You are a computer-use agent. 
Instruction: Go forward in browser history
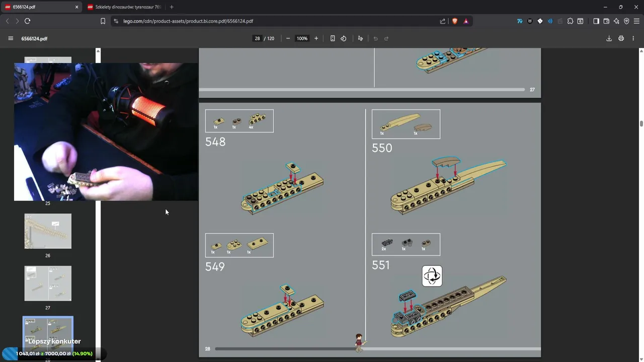17,21
